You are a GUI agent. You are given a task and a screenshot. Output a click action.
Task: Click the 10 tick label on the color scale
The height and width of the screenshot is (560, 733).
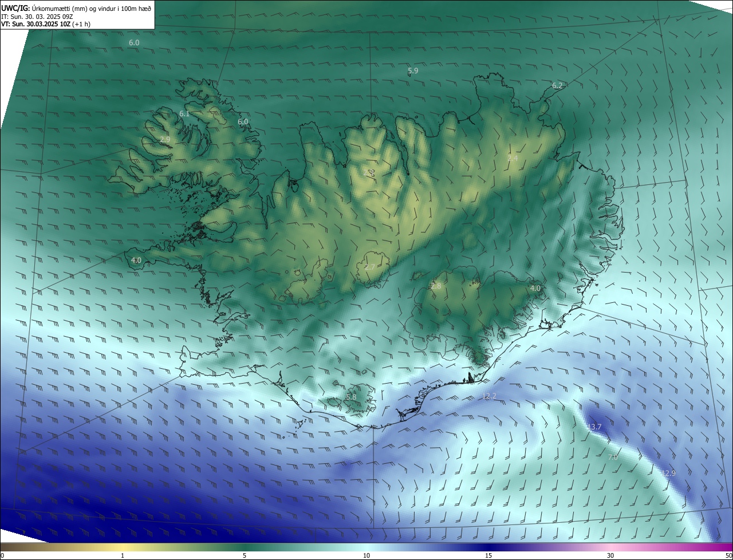[x=366, y=555]
